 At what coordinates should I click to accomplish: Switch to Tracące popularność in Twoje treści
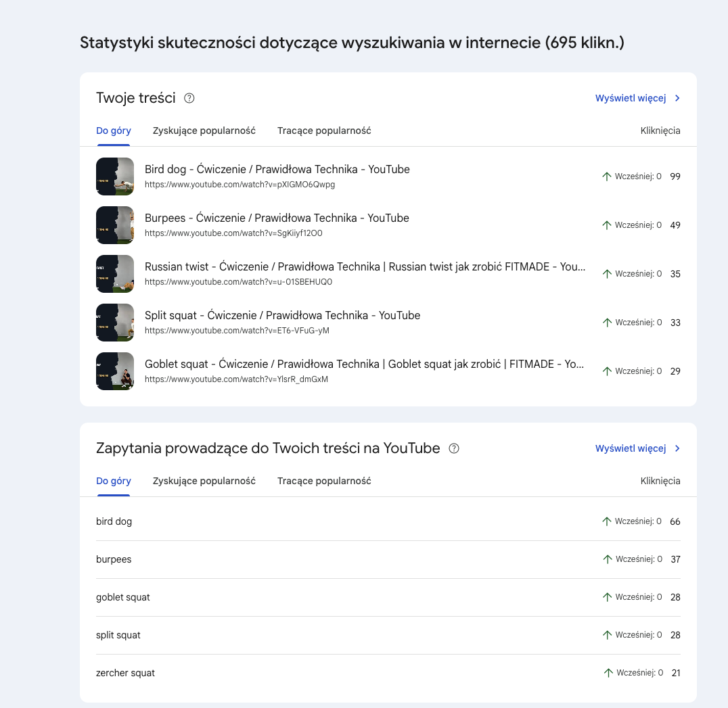324,131
